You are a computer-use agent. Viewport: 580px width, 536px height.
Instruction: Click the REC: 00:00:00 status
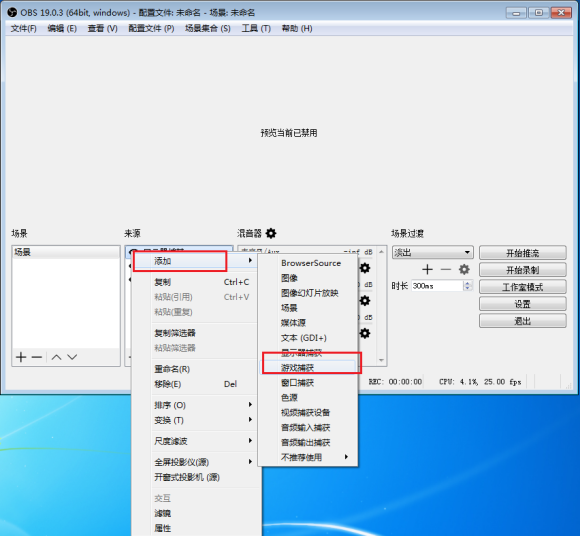coord(395,382)
